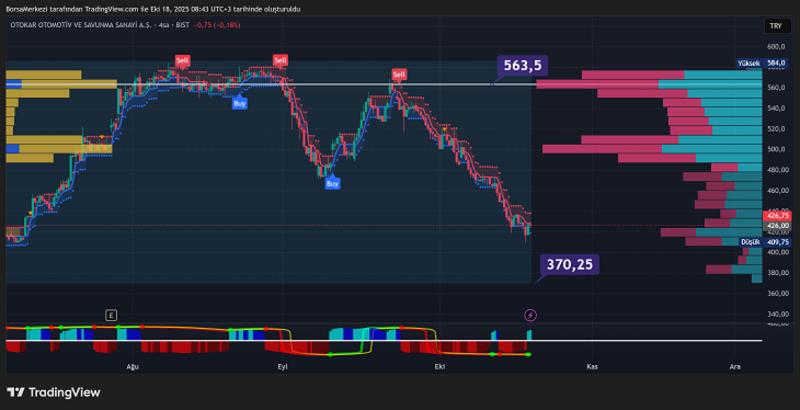Click the second Sell signal marker

tap(280, 60)
